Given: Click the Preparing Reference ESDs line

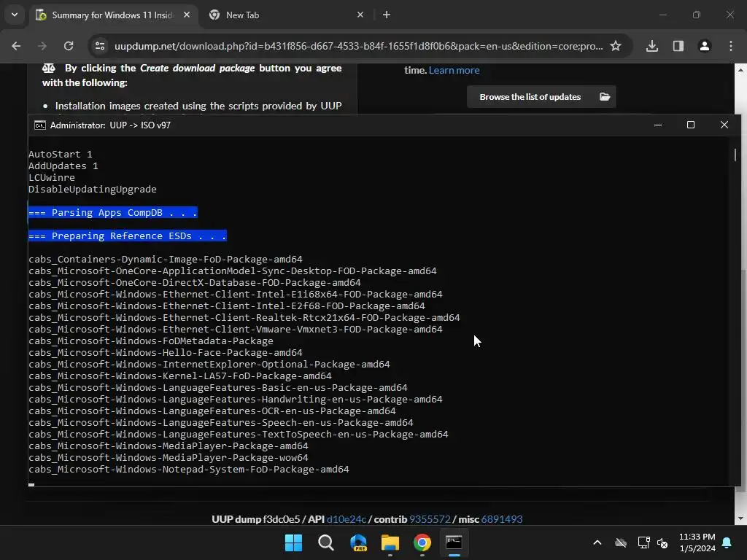Looking at the screenshot, I should pos(128,236).
